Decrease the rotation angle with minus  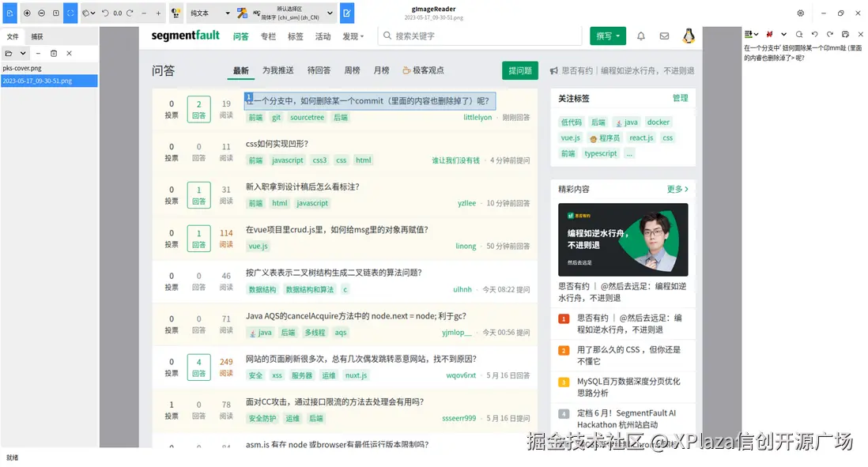[144, 13]
